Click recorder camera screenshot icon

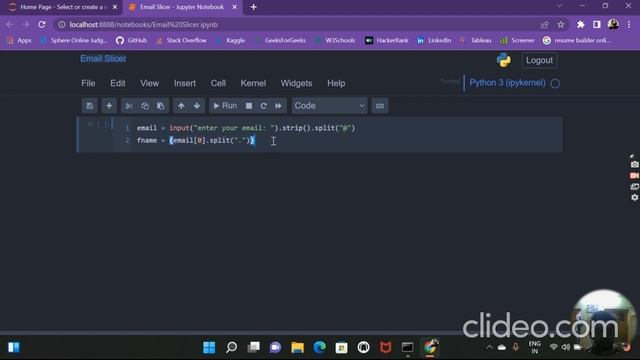[x=634, y=164]
